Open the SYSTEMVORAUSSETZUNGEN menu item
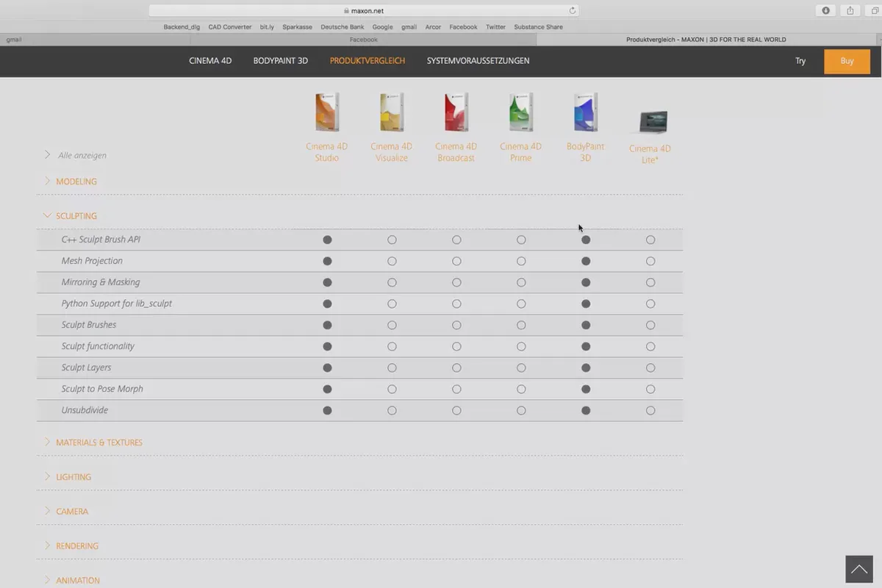Viewport: 882px width, 588px height. click(478, 60)
